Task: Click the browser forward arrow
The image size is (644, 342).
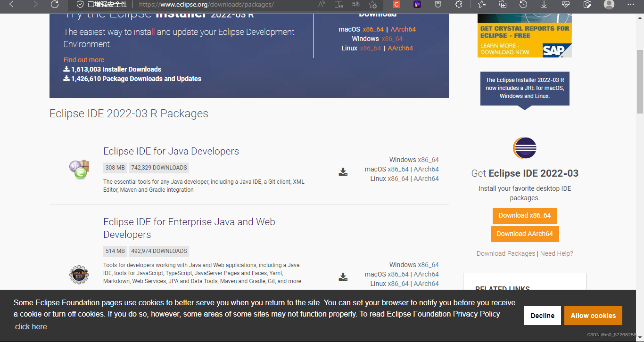Action: [x=34, y=4]
